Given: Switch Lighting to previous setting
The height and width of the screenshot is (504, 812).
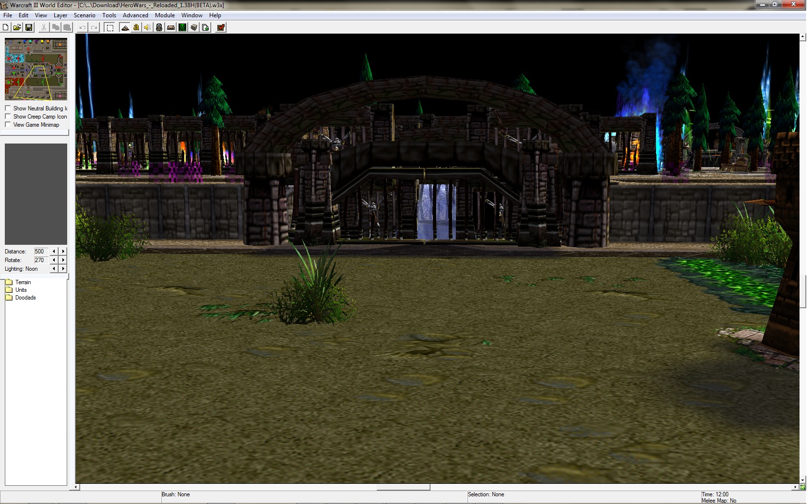Looking at the screenshot, I should [54, 269].
